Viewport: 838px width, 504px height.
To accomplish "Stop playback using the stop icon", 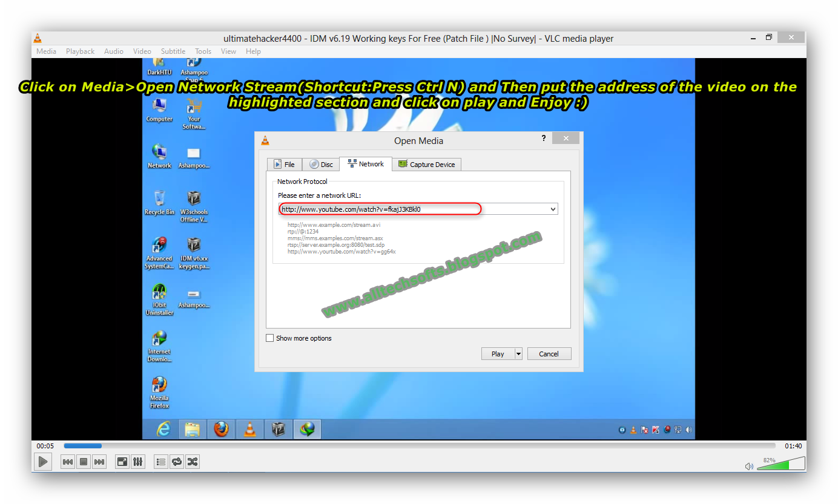I will tap(84, 462).
